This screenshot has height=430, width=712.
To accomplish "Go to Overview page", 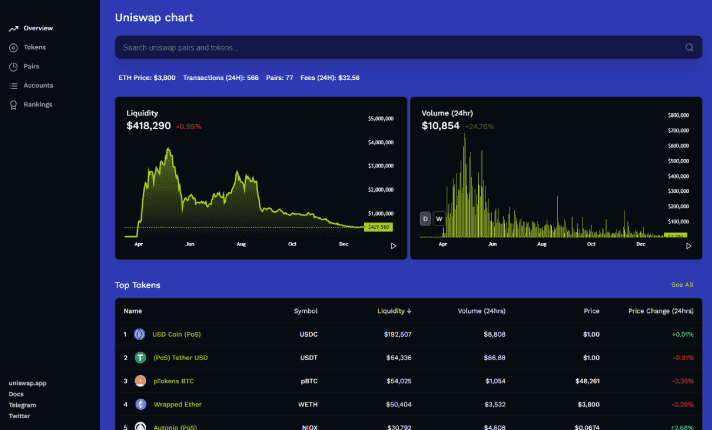I will 38,28.
